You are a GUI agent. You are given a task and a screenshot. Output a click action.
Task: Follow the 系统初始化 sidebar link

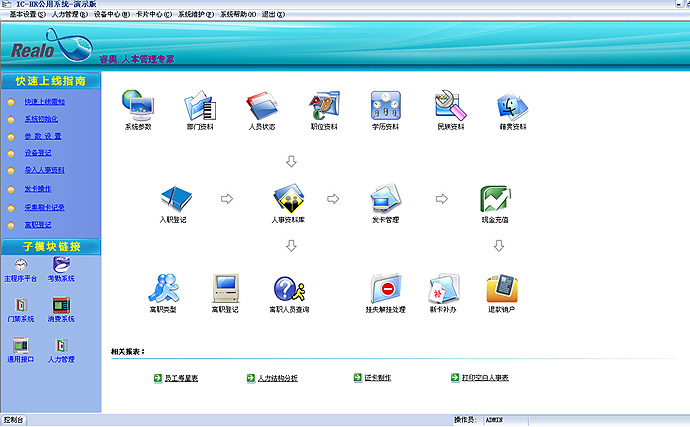coord(41,119)
